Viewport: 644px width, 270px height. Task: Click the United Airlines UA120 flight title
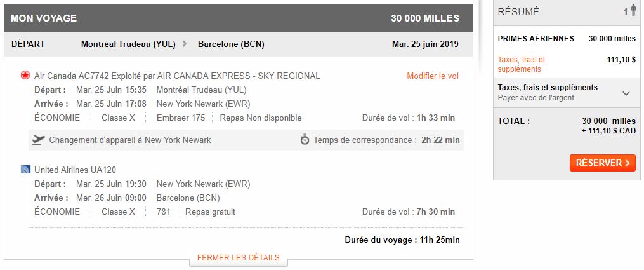(75, 170)
